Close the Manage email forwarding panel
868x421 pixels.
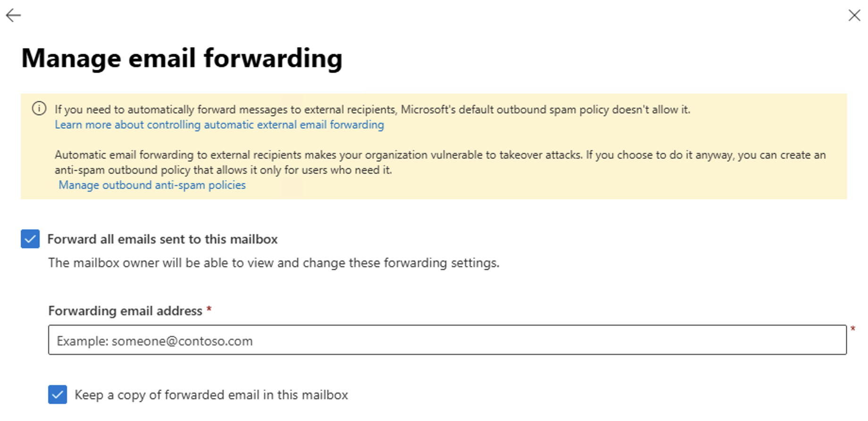point(854,16)
